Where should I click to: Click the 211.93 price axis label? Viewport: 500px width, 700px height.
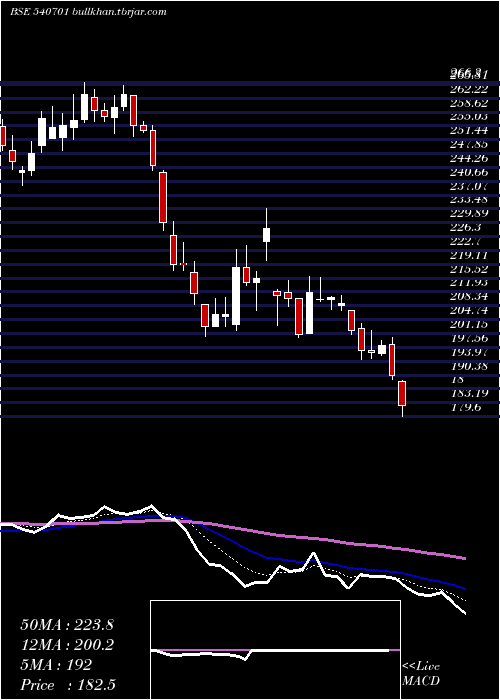click(468, 283)
